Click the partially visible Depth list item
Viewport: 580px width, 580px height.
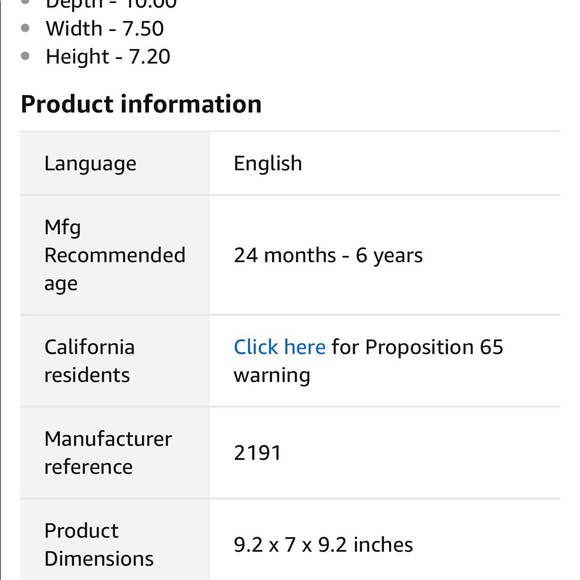[x=111, y=5]
